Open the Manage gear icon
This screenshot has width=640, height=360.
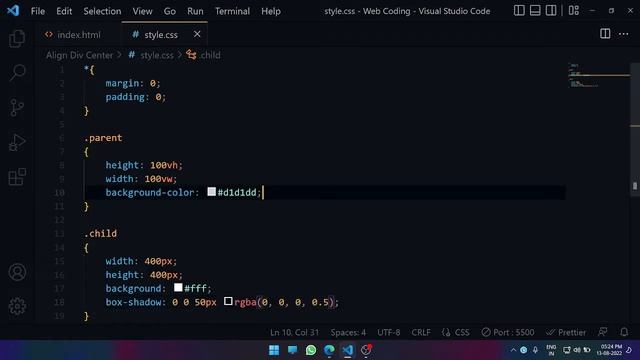point(17,306)
